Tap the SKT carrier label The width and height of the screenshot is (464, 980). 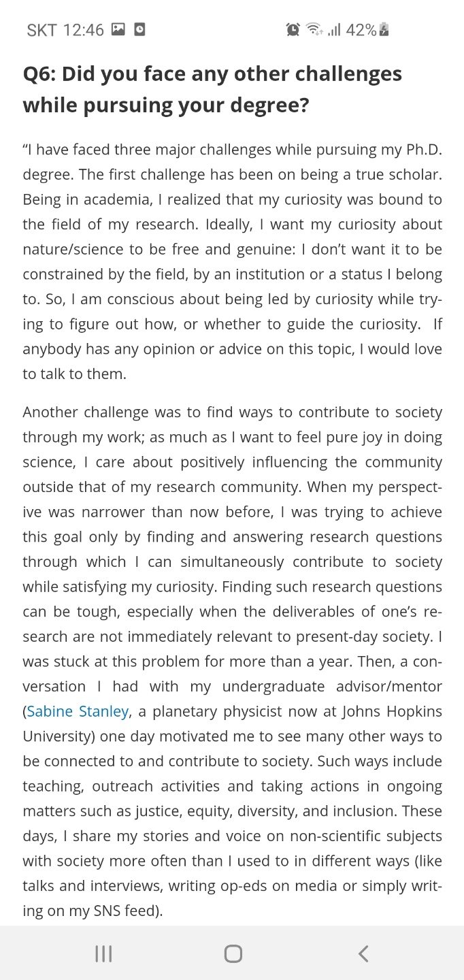(x=42, y=30)
